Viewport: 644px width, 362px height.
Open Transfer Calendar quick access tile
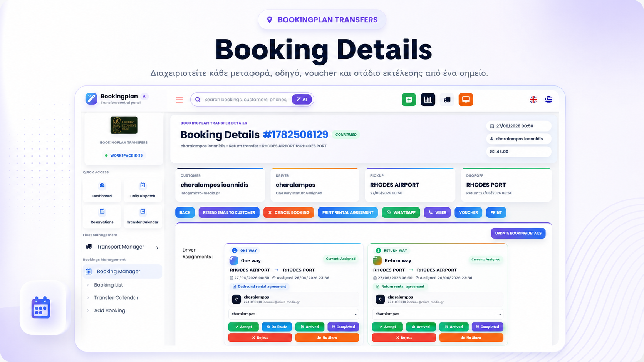143,216
